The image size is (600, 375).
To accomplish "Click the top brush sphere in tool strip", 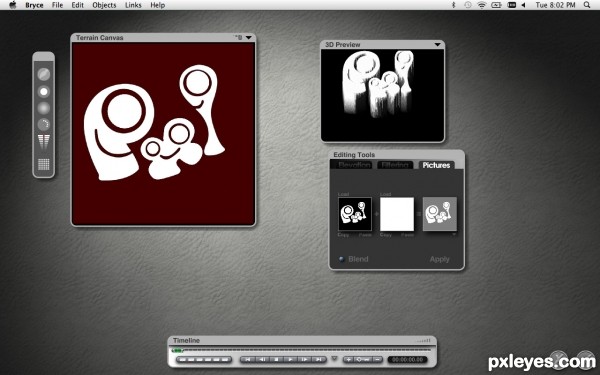I will [x=44, y=74].
